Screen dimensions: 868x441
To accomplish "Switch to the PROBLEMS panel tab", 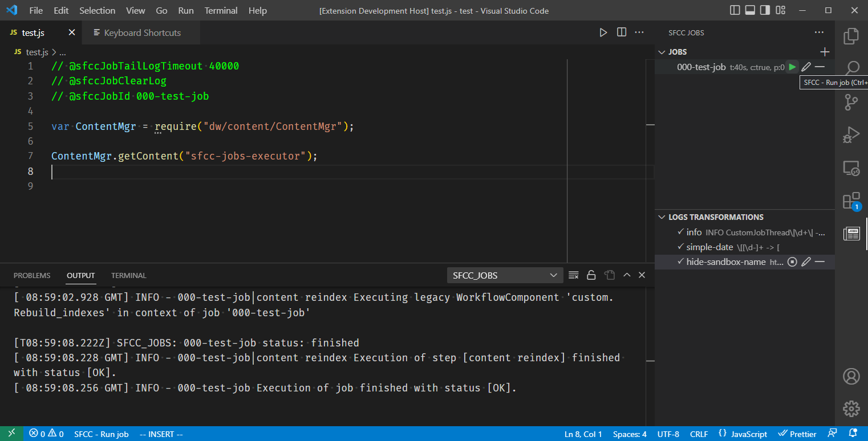I will [x=32, y=275].
